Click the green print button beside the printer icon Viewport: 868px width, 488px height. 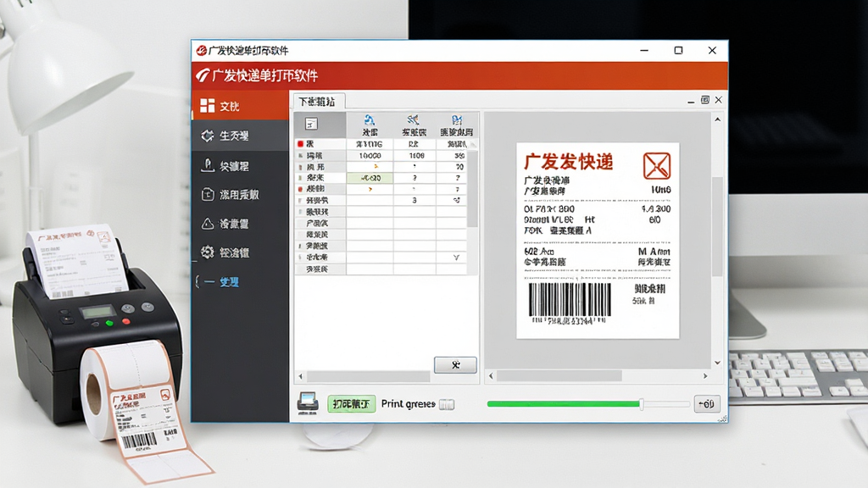pyautogui.click(x=352, y=404)
